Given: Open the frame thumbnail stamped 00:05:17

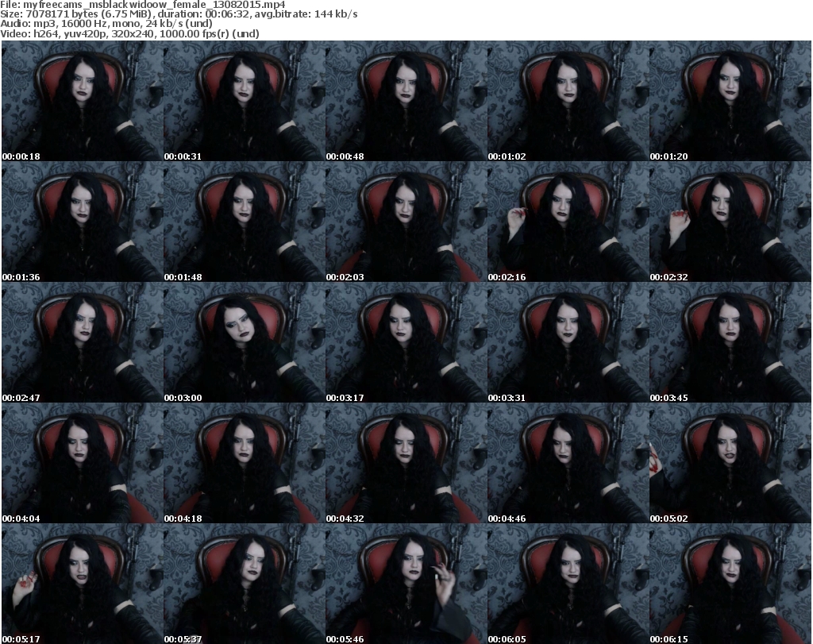Looking at the screenshot, I should [x=83, y=584].
